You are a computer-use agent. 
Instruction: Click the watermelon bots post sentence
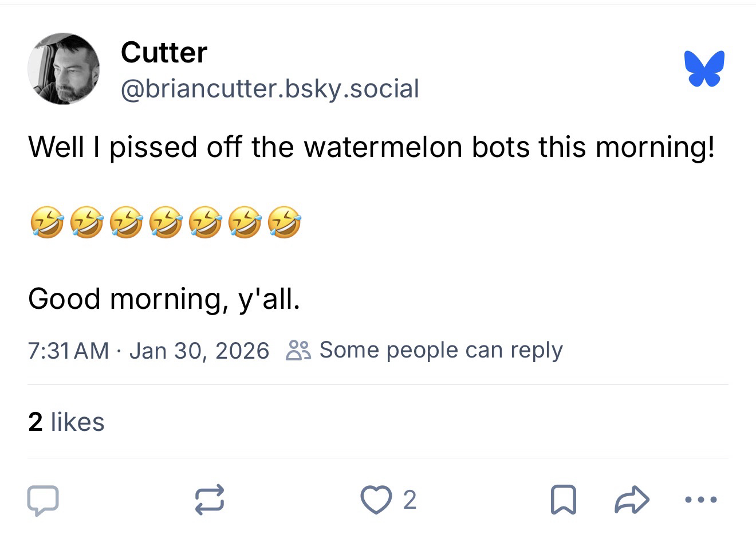(371, 147)
